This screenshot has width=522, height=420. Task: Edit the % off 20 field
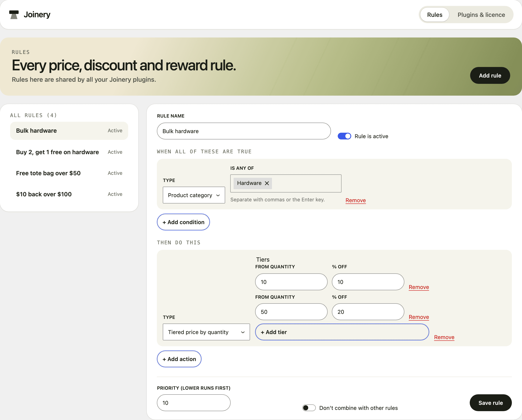click(368, 312)
